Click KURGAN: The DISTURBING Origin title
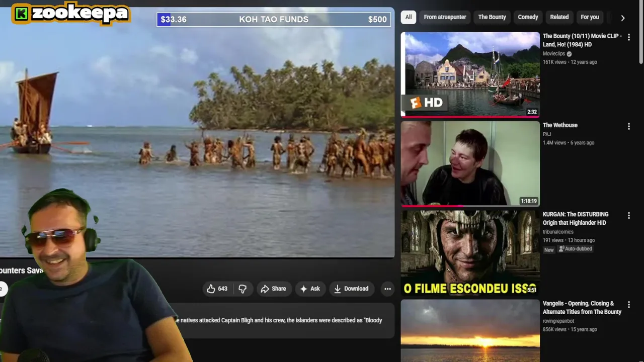Image resolution: width=644 pixels, height=362 pixels. 576,218
